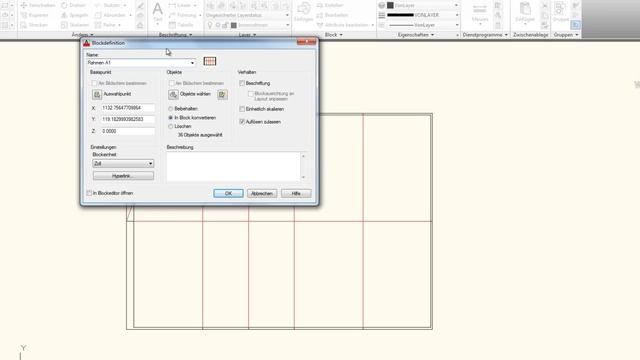
Task: Expand the Layer ribbon panel
Action: tap(247, 35)
